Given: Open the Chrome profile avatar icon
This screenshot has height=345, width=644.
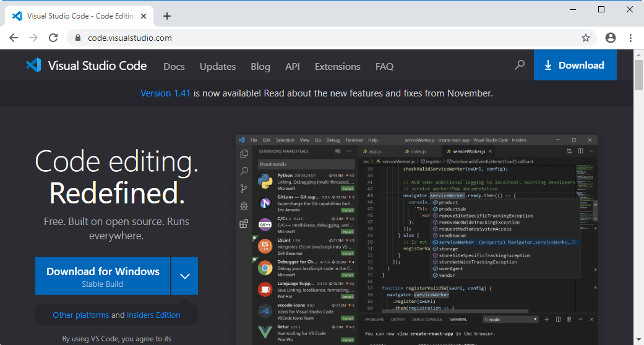Looking at the screenshot, I should point(611,38).
